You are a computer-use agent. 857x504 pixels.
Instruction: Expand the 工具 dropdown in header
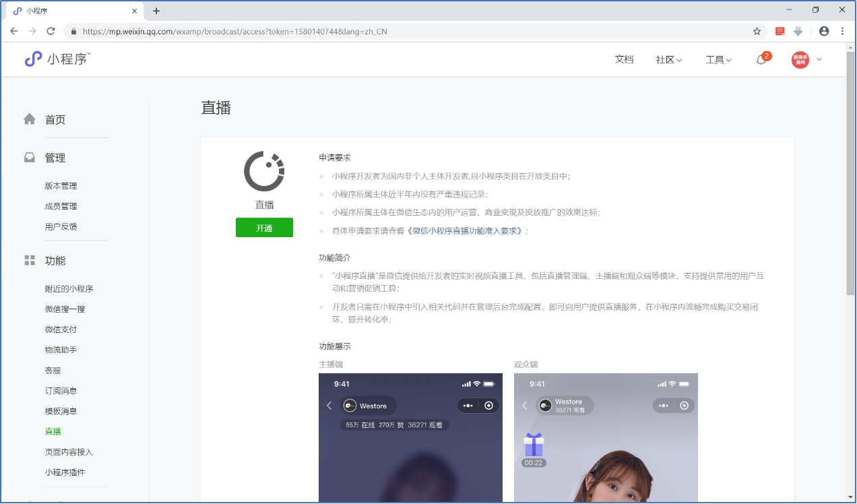[x=718, y=59]
